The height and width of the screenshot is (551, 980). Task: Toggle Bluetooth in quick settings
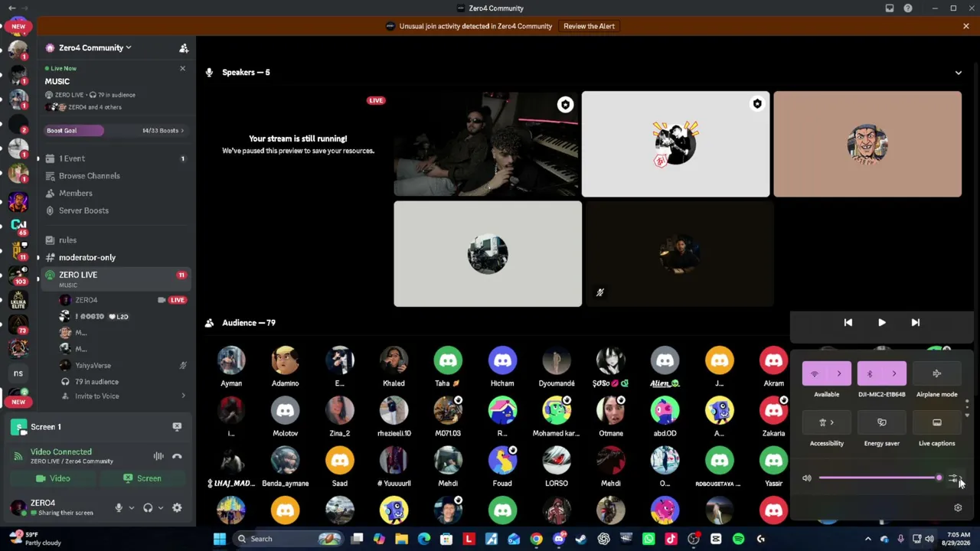[x=870, y=373]
